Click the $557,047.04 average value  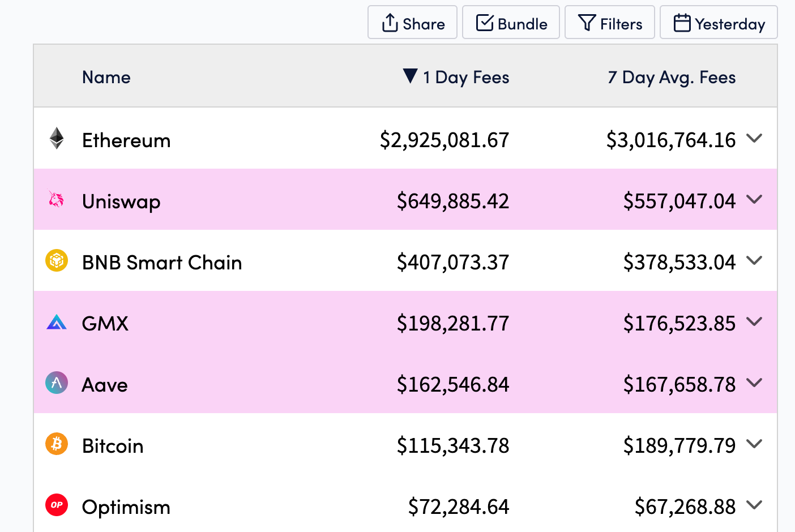click(x=679, y=201)
